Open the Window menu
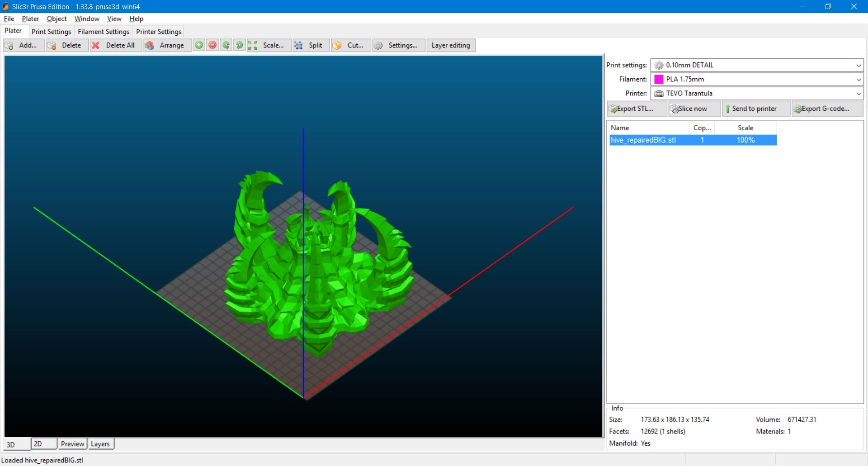The image size is (868, 466). (x=87, y=19)
